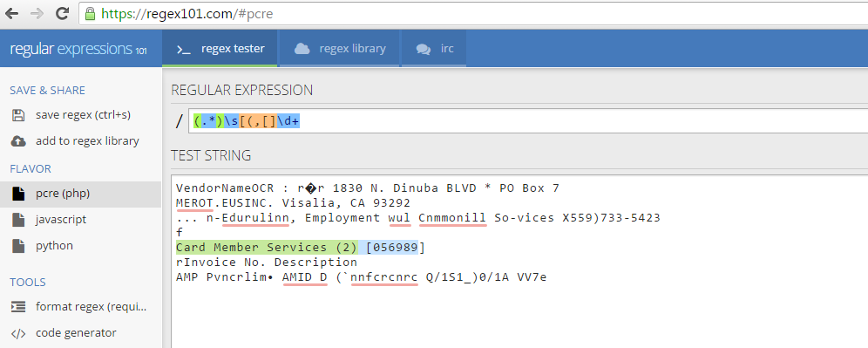Click the save regex floppy disk icon
The height and width of the screenshot is (348, 868).
18,115
